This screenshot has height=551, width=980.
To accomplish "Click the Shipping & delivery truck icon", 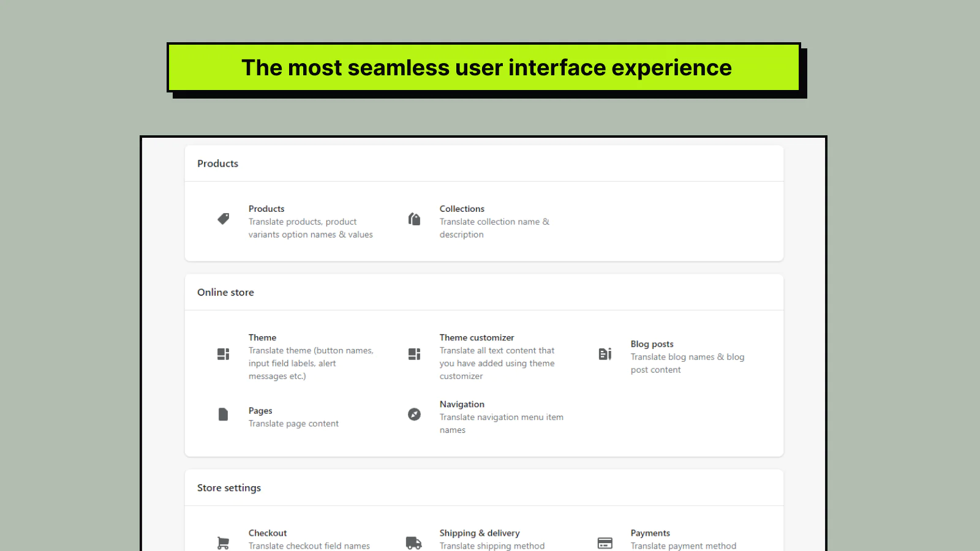I will (x=414, y=542).
